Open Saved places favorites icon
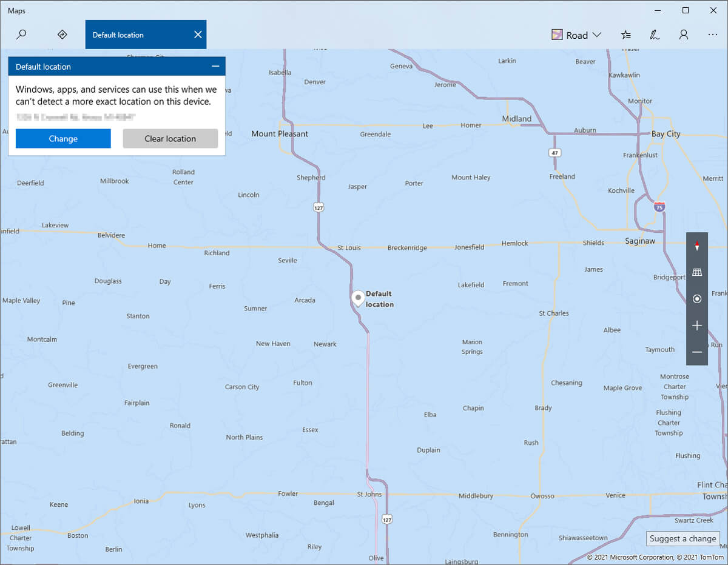The image size is (728, 565). click(x=626, y=35)
